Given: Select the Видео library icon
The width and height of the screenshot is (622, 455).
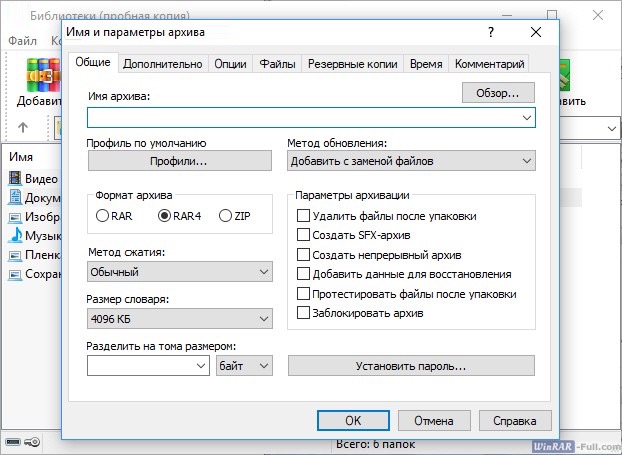Looking at the screenshot, I should click(x=15, y=179).
